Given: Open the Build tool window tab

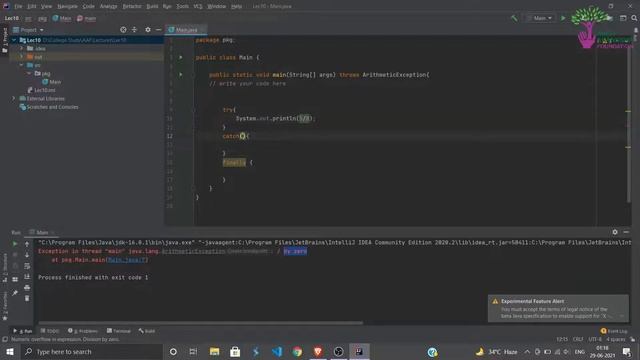Looking at the screenshot, I should point(147,331).
